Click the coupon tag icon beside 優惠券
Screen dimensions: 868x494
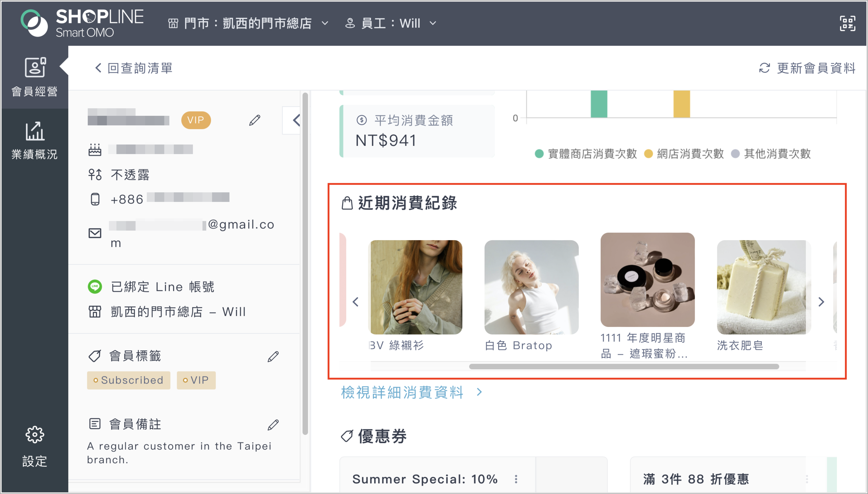(347, 436)
